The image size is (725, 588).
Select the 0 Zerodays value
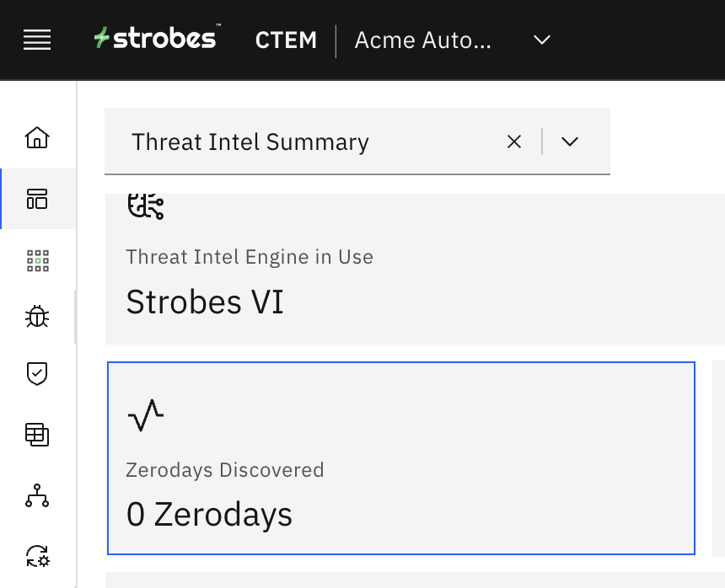click(209, 514)
